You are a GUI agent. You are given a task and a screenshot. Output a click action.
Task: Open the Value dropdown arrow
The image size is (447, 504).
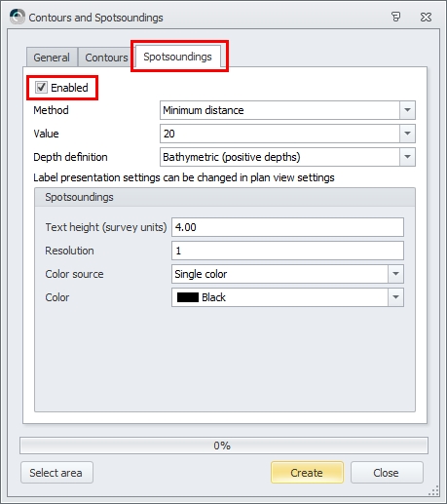(407, 134)
